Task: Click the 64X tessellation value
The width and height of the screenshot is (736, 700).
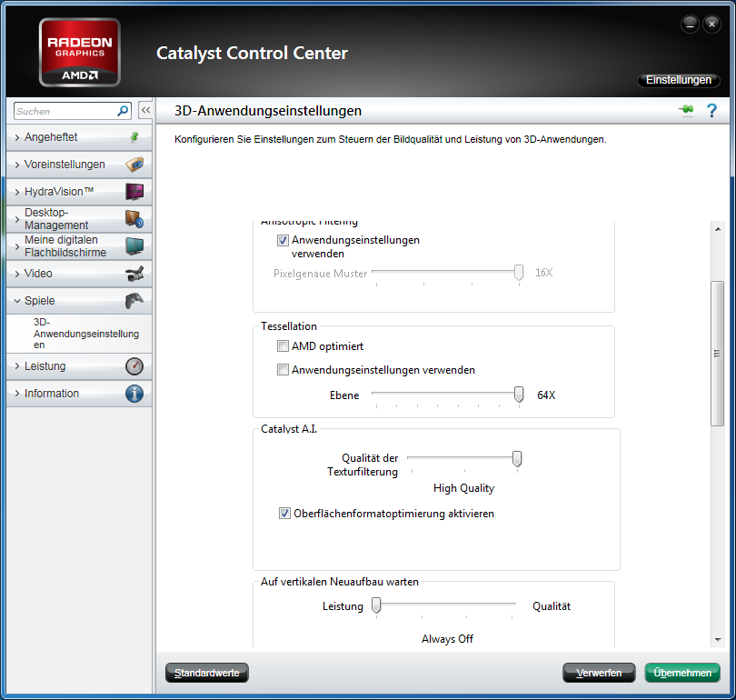Action: 546,395
